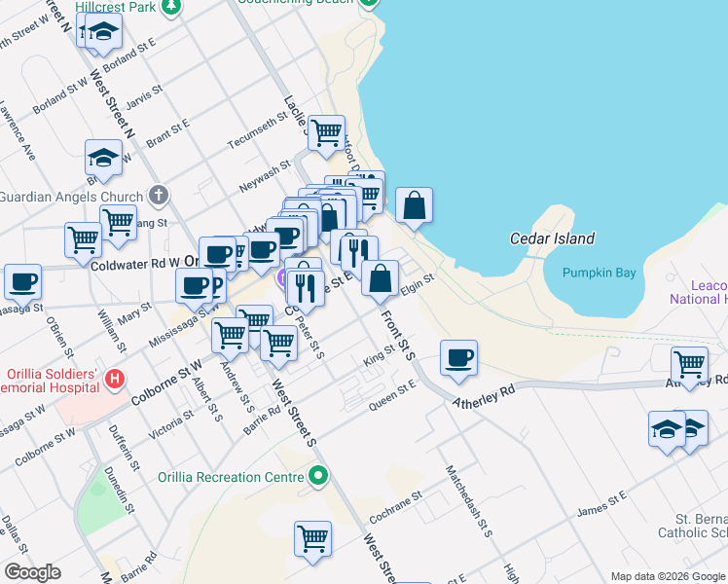Open the grocery cart marker above Coldwater Rd W

tap(83, 243)
